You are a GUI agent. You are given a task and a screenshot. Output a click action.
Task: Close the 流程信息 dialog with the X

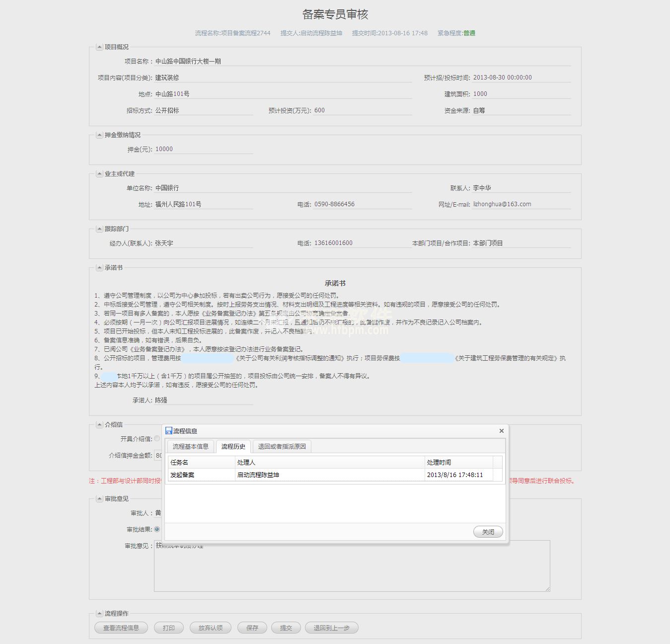501,431
